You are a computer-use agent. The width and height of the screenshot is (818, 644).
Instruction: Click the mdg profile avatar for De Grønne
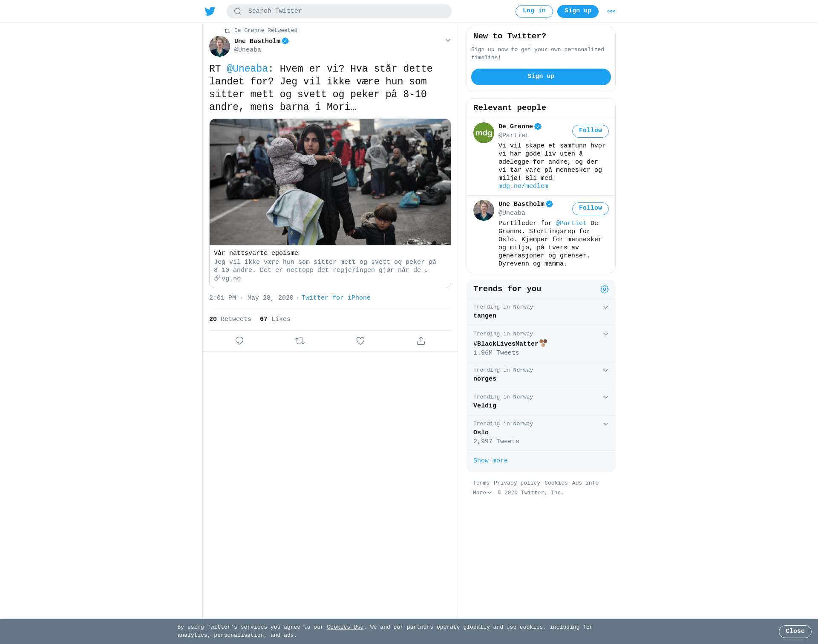tap(484, 133)
